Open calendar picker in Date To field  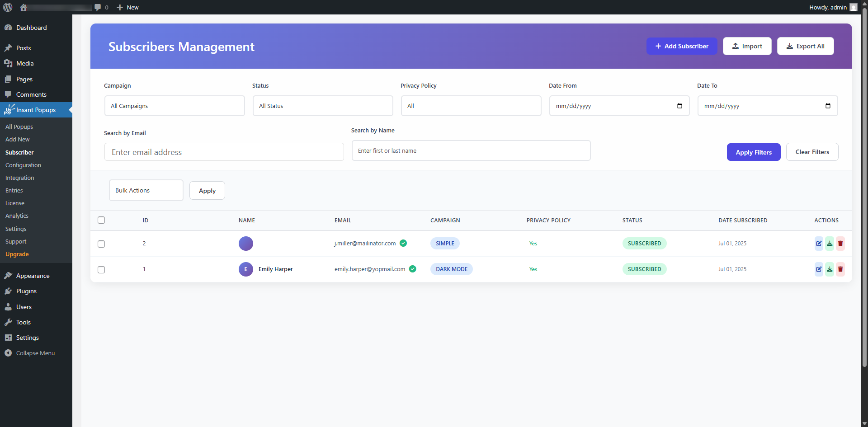coord(827,106)
